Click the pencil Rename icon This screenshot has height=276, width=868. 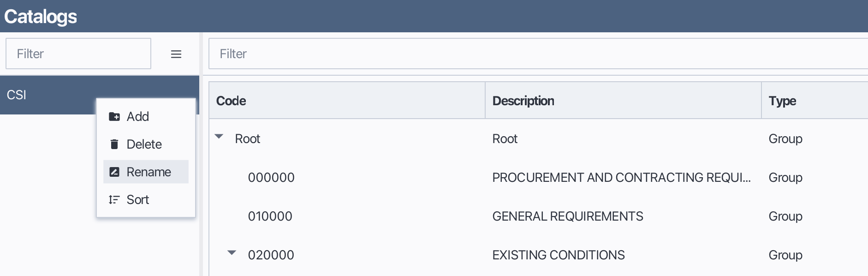[114, 172]
